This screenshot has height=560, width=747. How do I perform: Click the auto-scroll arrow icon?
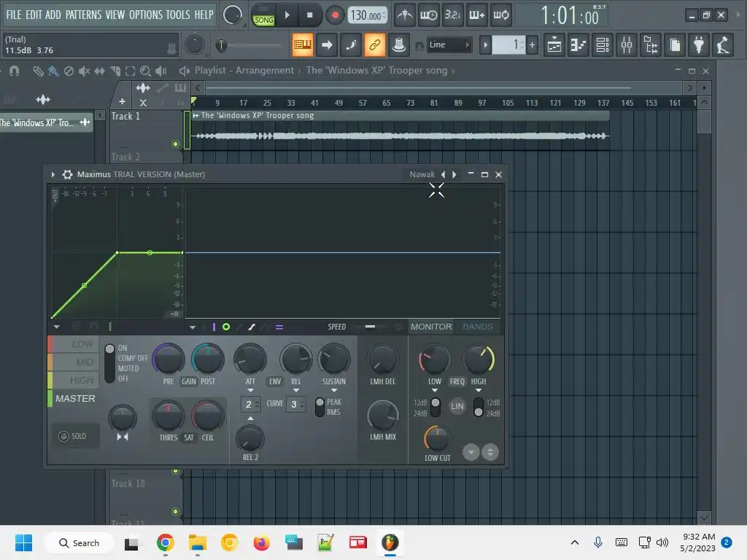pyautogui.click(x=327, y=45)
